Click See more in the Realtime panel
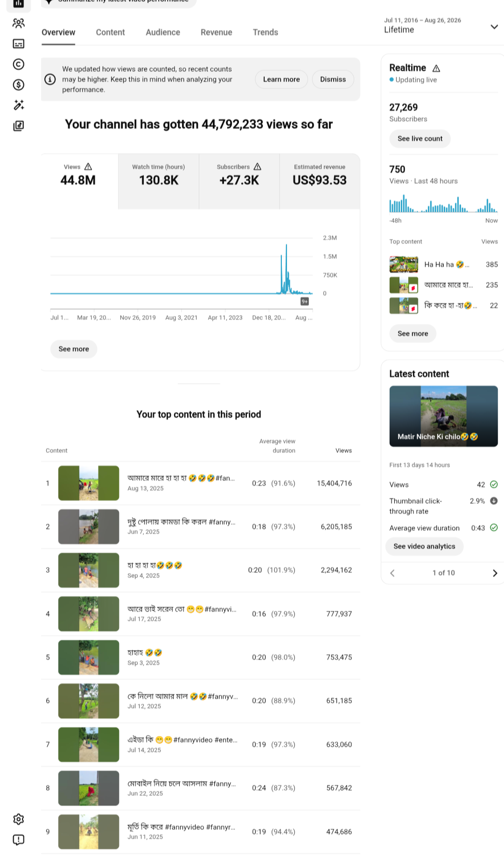Viewport: 504px width, 860px height. pos(413,334)
